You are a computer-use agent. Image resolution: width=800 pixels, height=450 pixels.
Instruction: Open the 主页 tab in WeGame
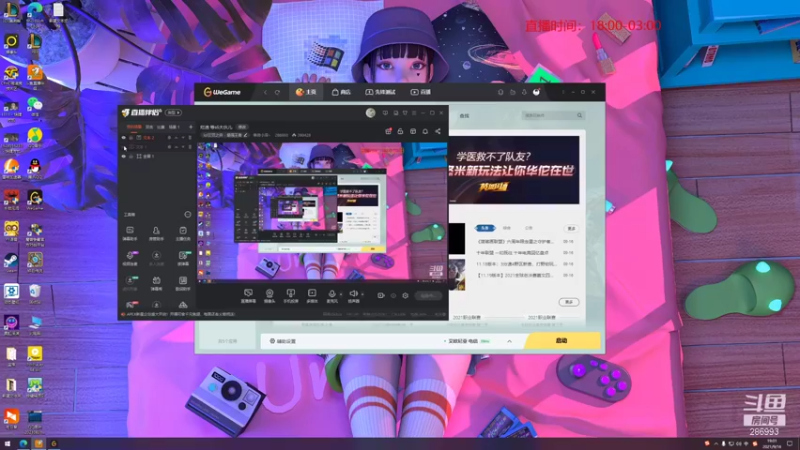tap(306, 92)
